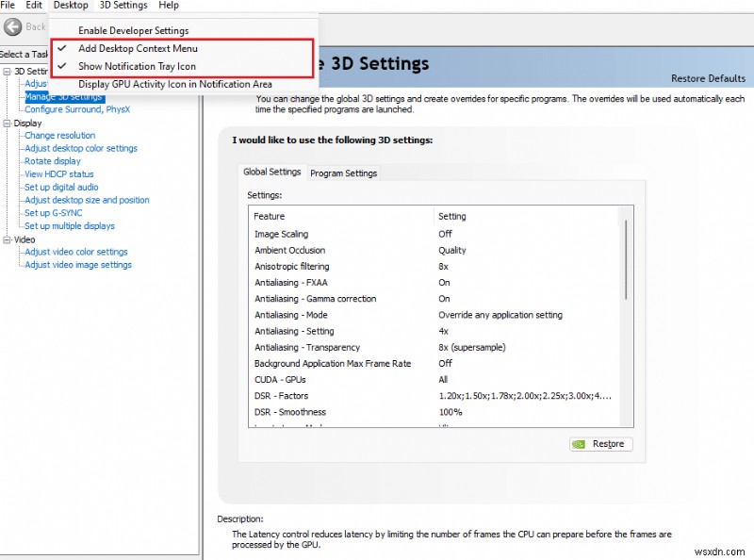Click the Back arrow icon
Image resolution: width=754 pixels, height=560 pixels.
pyautogui.click(x=13, y=27)
